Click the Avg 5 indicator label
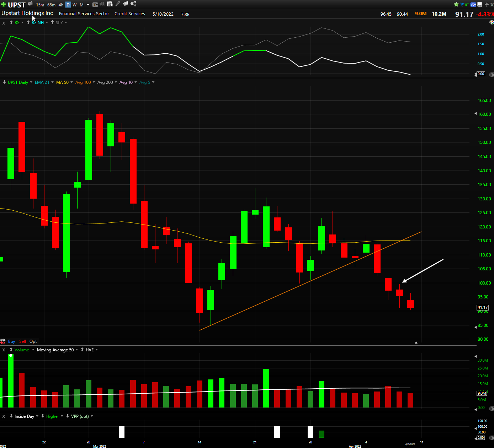This screenshot has height=448, width=494. point(145,82)
